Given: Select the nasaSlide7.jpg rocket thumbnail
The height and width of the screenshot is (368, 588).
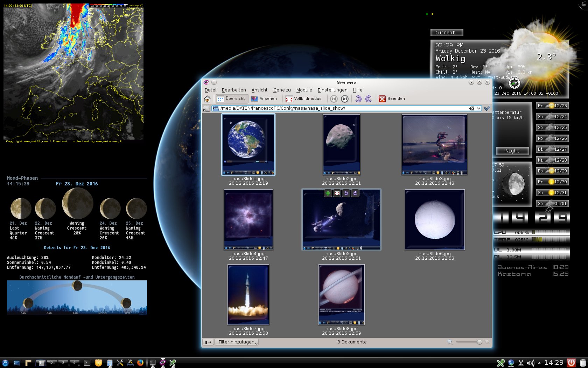Looking at the screenshot, I should coord(248,295).
